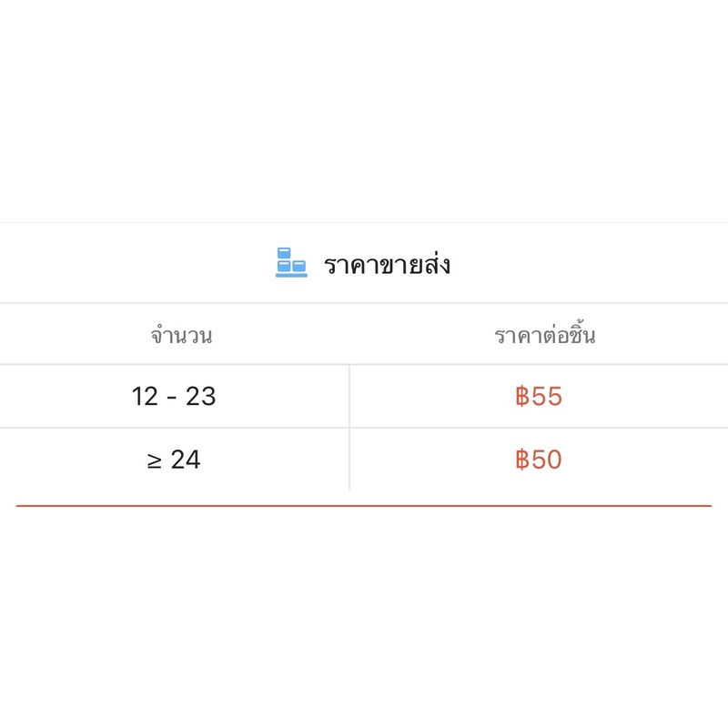Click the baht symbol in ฿55
Viewport: 728px width, 728px height.
point(521,397)
